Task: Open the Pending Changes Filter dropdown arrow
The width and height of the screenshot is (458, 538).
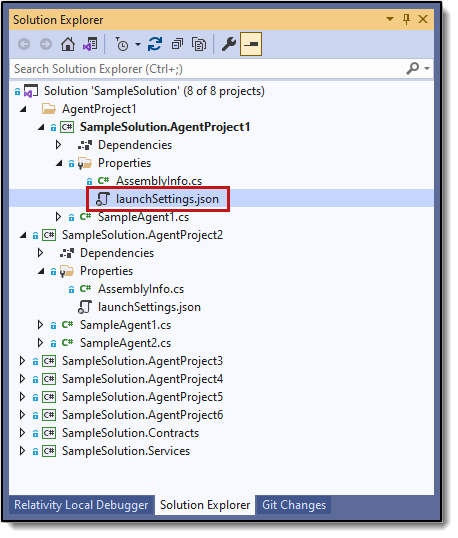Action: coord(138,44)
